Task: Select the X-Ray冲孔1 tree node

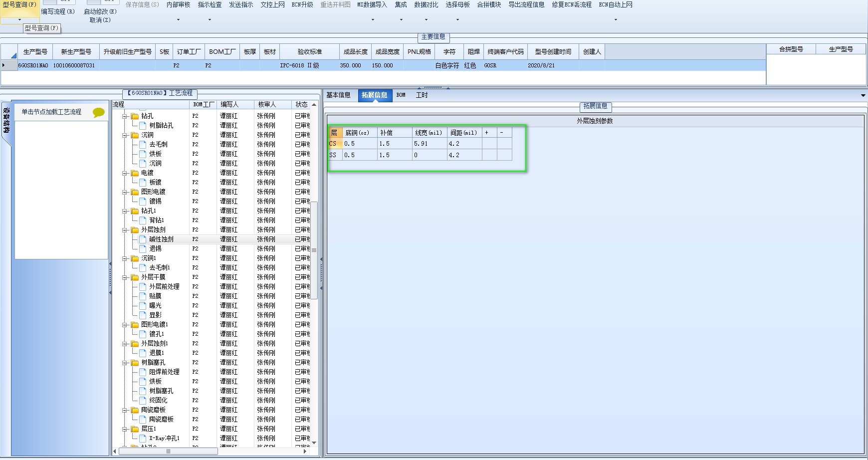Action: tap(164, 439)
